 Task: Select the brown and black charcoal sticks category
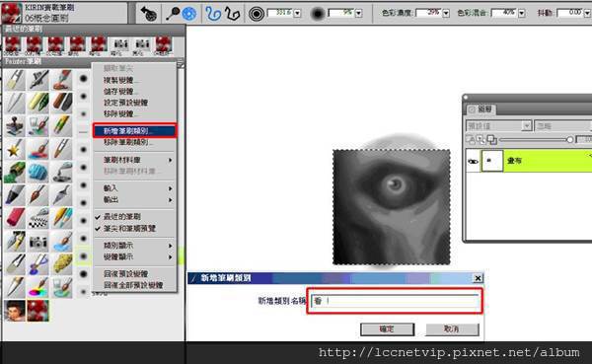click(x=61, y=103)
